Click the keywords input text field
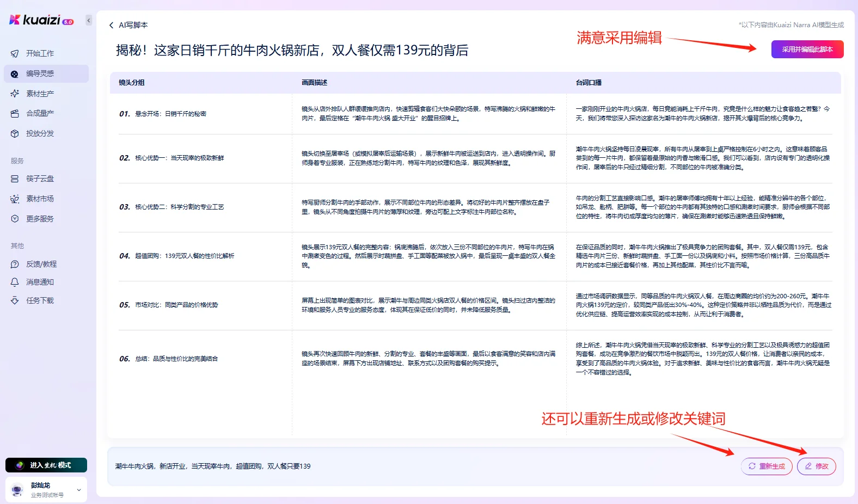858x504 pixels. click(x=425, y=466)
